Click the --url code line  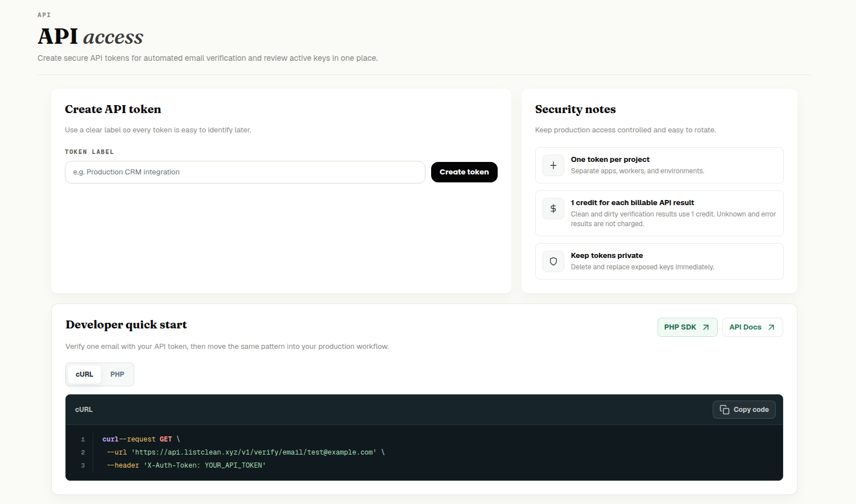click(x=246, y=452)
